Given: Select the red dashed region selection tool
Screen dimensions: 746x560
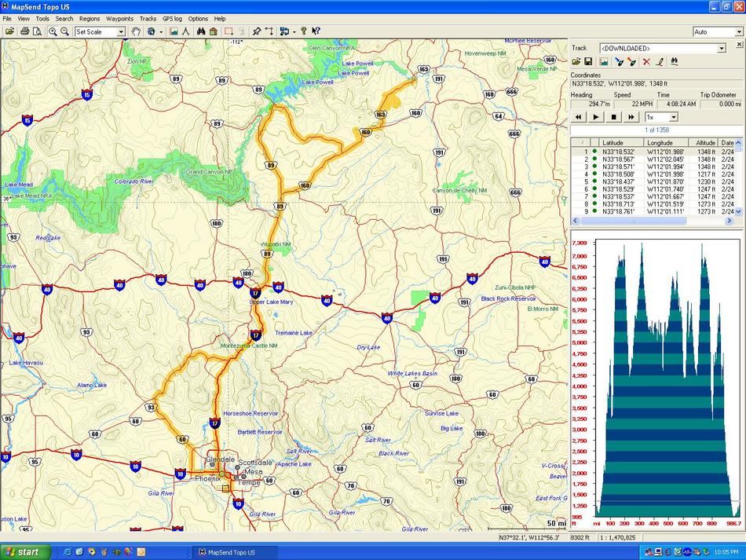Looking at the screenshot, I should click(229, 31).
